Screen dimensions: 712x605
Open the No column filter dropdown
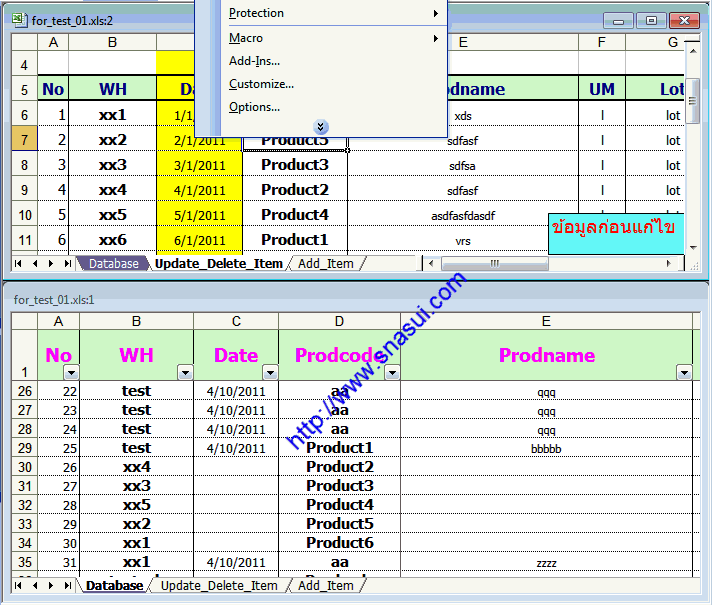coord(70,373)
